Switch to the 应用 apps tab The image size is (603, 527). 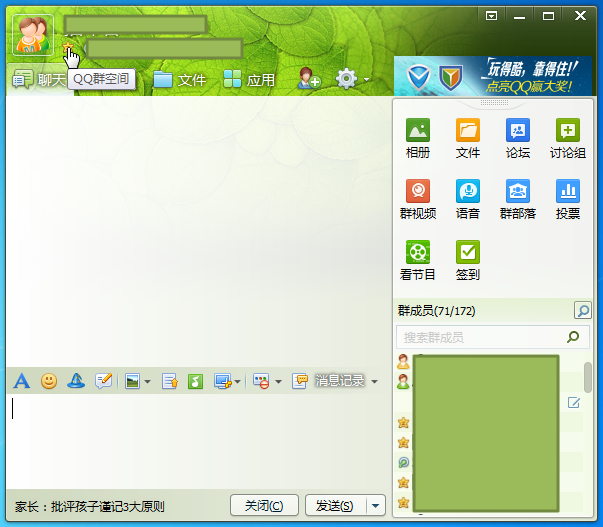click(249, 80)
